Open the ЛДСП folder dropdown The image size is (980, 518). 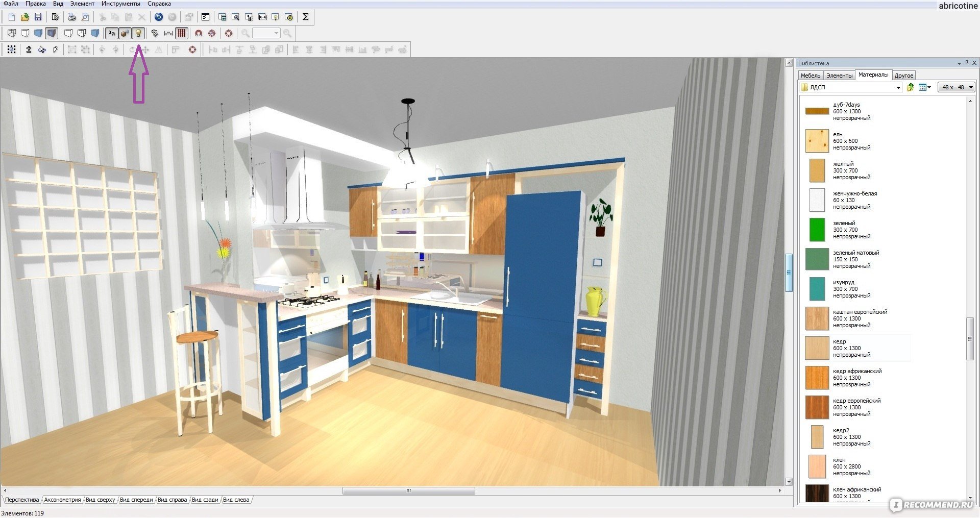pos(898,88)
